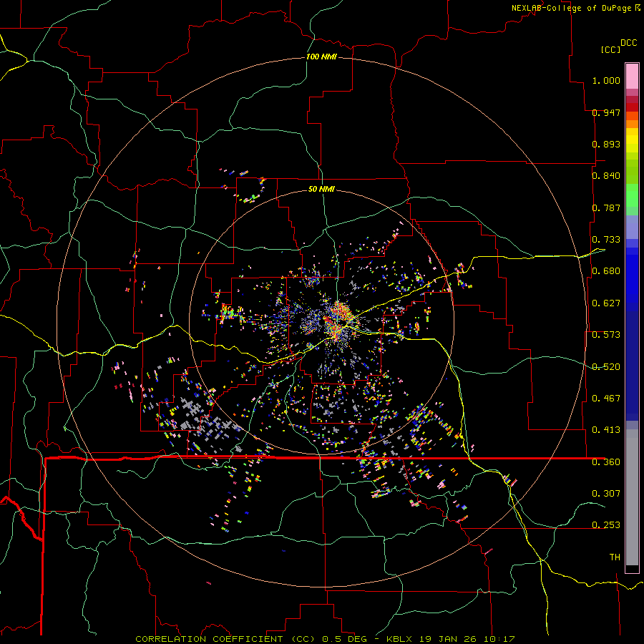The width and height of the screenshot is (644, 644).
Task: Click the 0.467 value on the color scale
Action: pyautogui.click(x=606, y=399)
